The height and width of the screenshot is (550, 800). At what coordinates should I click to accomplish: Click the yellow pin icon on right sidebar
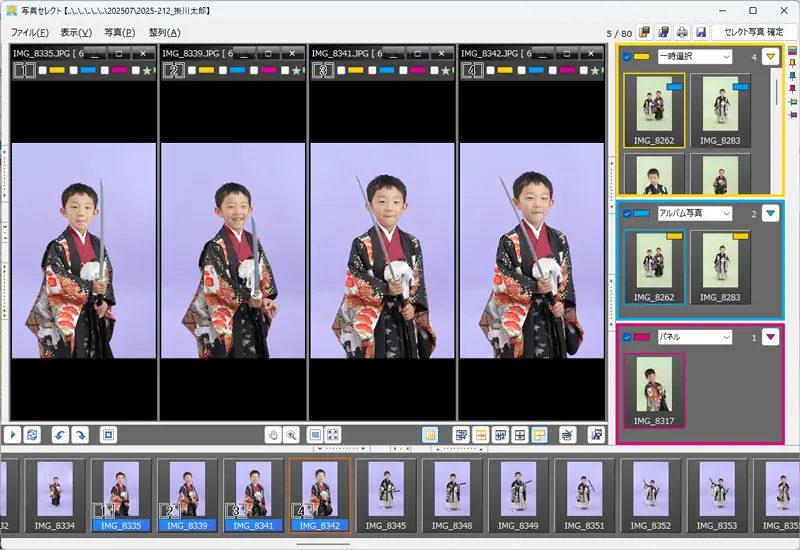pos(792,63)
